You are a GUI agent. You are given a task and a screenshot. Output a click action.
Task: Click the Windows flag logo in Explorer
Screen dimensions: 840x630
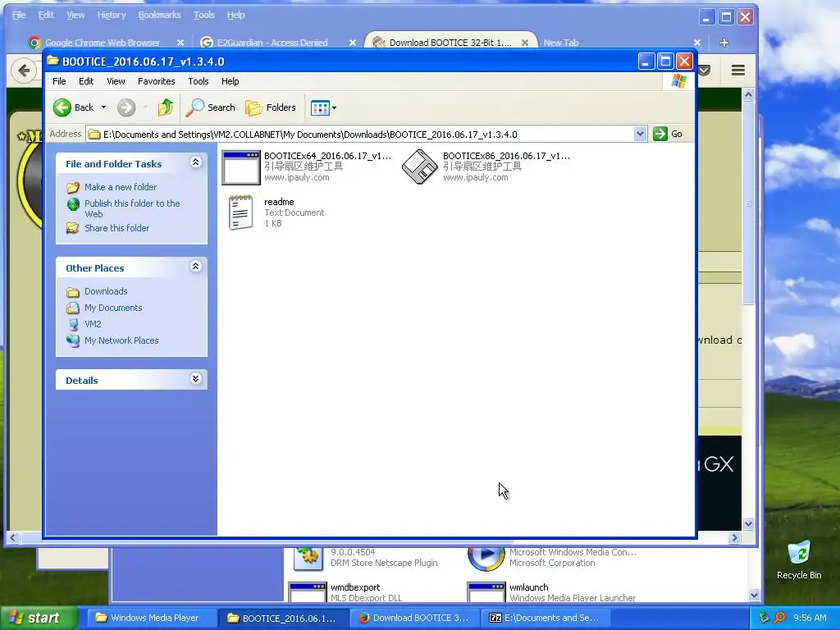pyautogui.click(x=678, y=81)
